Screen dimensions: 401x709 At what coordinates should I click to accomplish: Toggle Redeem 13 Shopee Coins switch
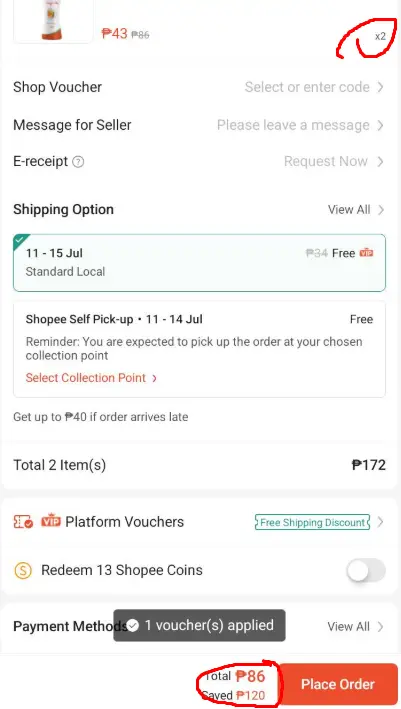point(366,571)
